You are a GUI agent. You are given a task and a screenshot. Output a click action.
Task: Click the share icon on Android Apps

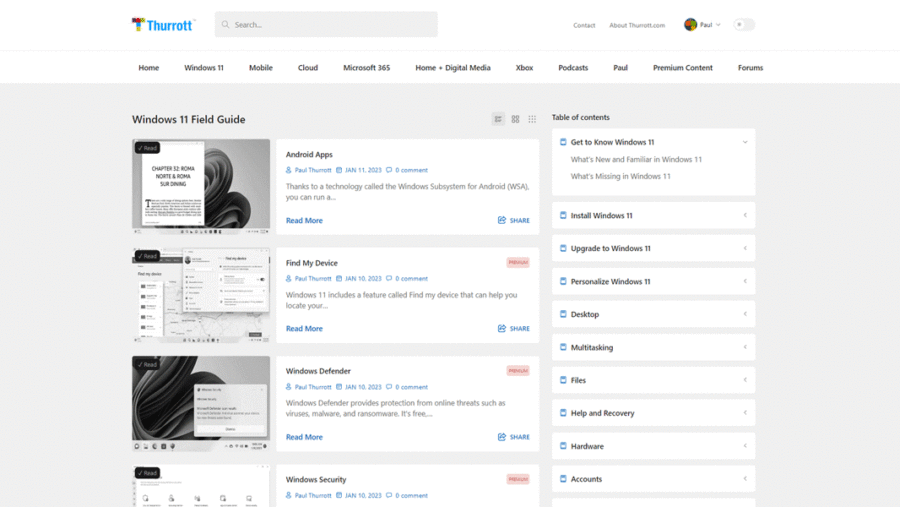[502, 220]
